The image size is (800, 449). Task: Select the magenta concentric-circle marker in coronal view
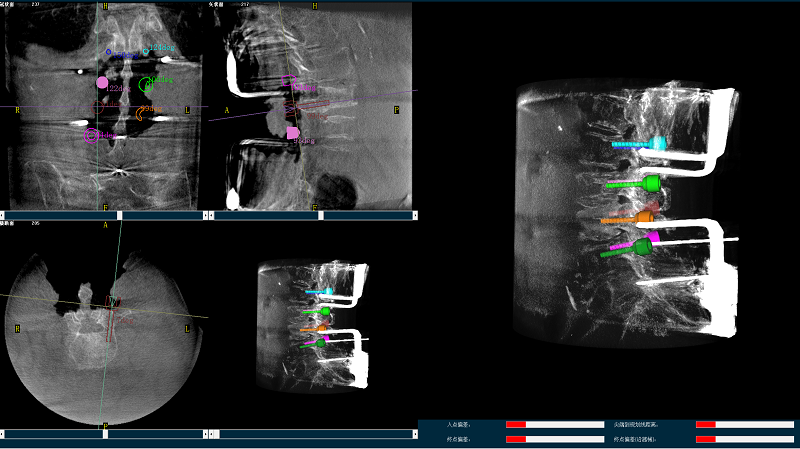pyautogui.click(x=92, y=135)
